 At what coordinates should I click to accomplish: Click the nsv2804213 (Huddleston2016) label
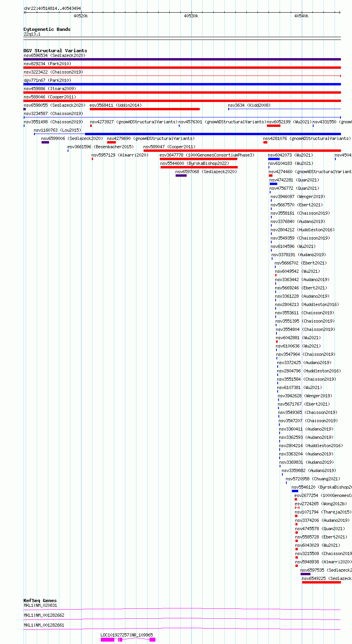[307, 304]
